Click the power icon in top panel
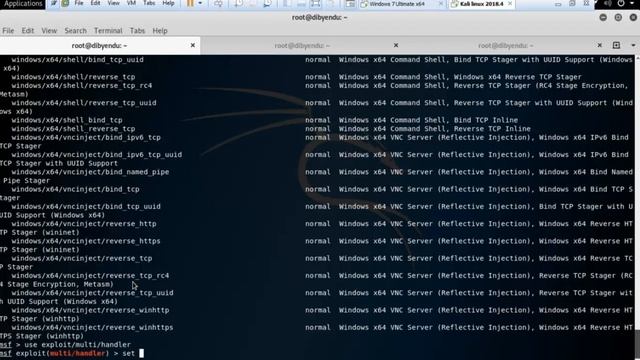Screen dimensions: 640x360 tap(621, 4)
